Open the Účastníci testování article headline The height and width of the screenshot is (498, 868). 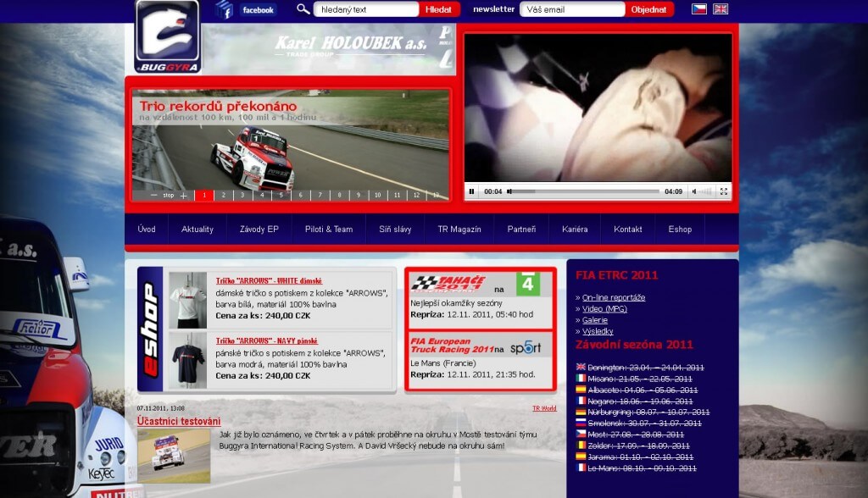tap(179, 421)
